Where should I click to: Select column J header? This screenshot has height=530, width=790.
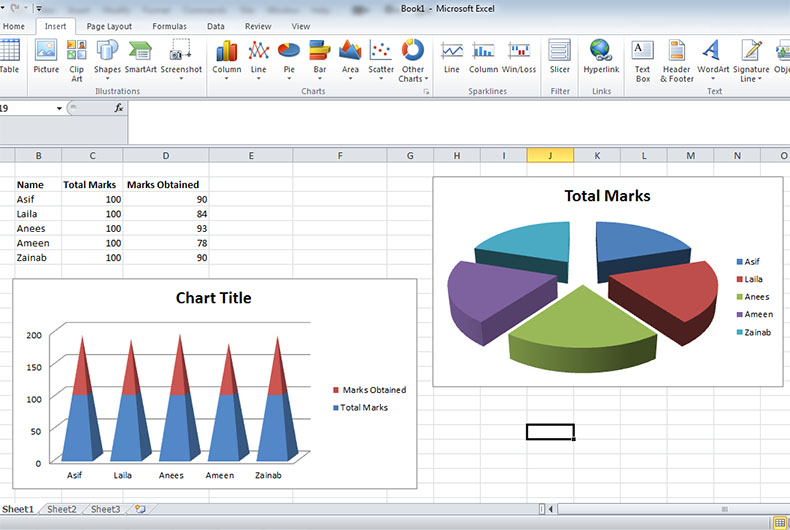[550, 156]
